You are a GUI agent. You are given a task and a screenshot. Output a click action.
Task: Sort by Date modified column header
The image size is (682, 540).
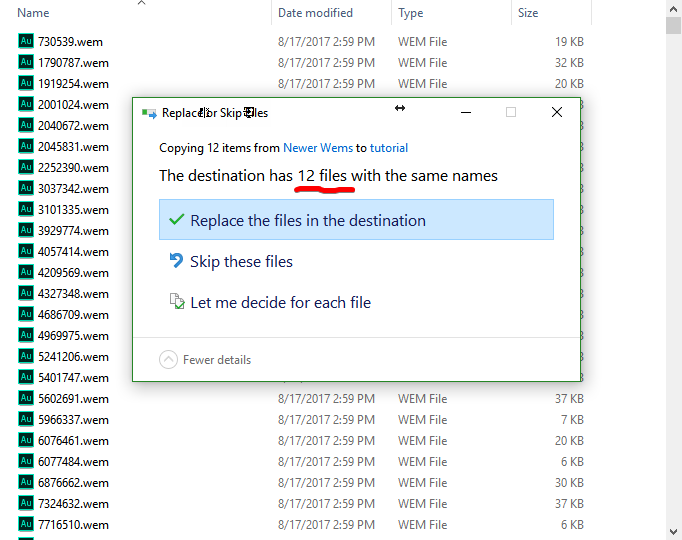(315, 13)
